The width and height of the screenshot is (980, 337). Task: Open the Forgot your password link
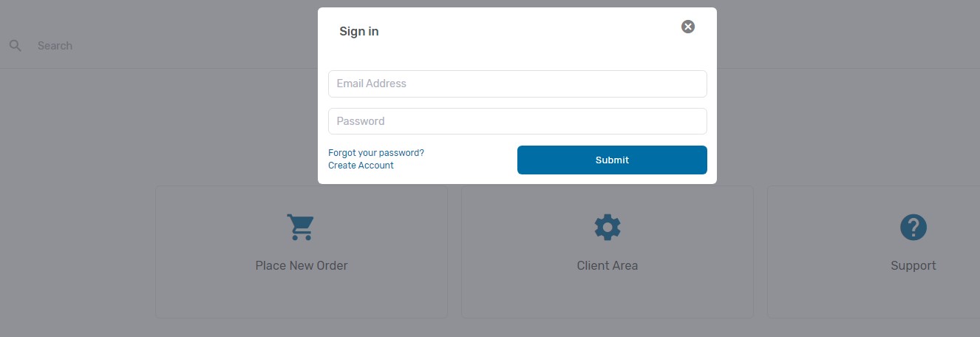376,153
